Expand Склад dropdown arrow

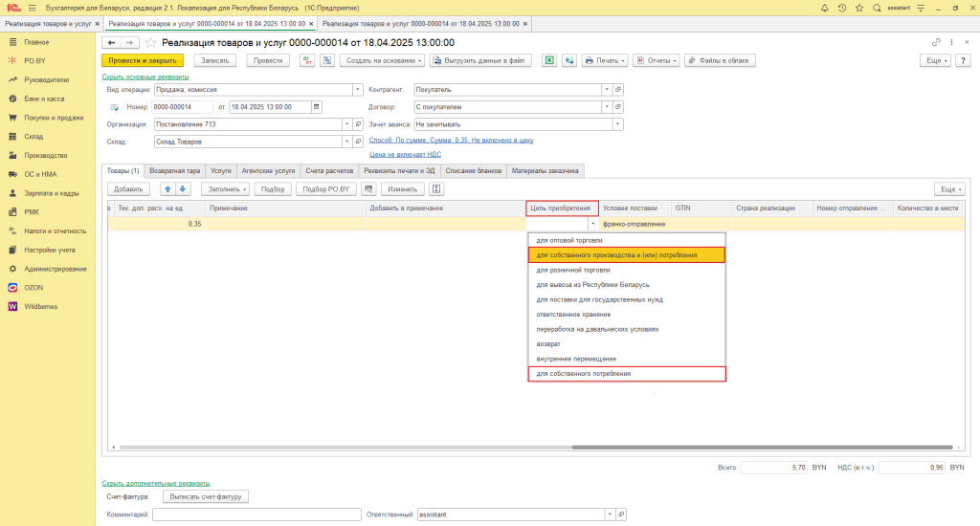click(346, 142)
